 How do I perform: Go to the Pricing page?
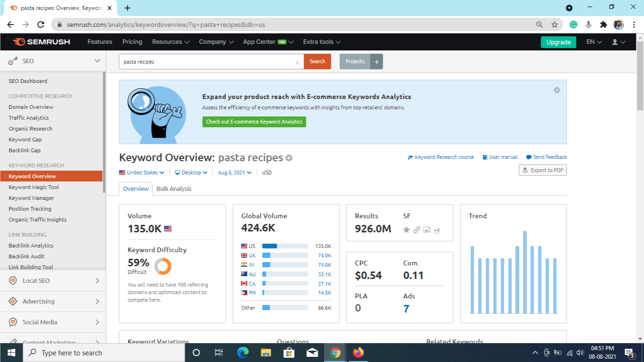(x=132, y=42)
